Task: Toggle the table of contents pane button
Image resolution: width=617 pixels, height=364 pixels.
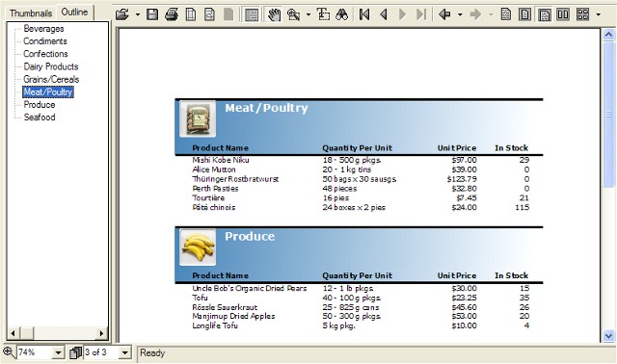Action: [x=252, y=15]
